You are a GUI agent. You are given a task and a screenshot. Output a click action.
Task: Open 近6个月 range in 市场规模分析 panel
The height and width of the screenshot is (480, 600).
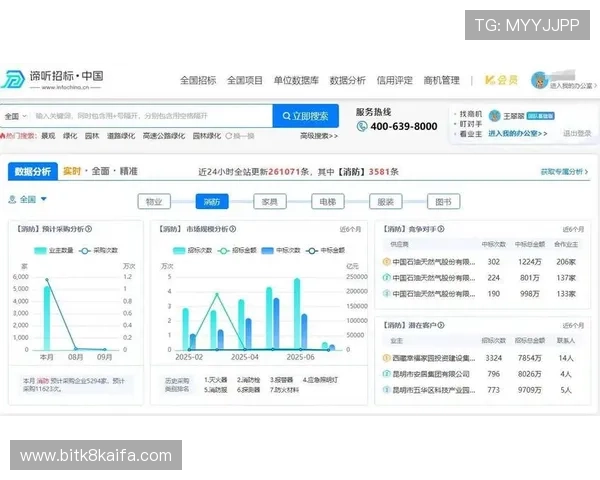click(x=350, y=229)
